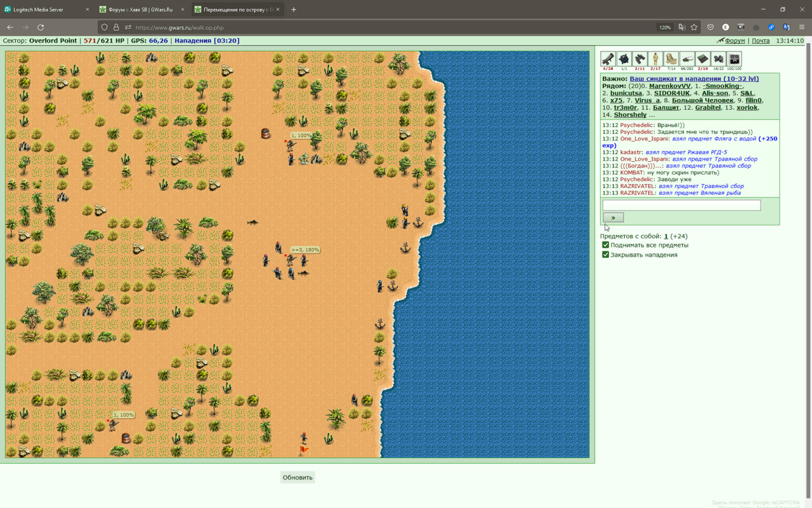Click the upper chat nickname 'RAZRIVATEL'
This screenshot has height=508, width=812.
(638, 186)
